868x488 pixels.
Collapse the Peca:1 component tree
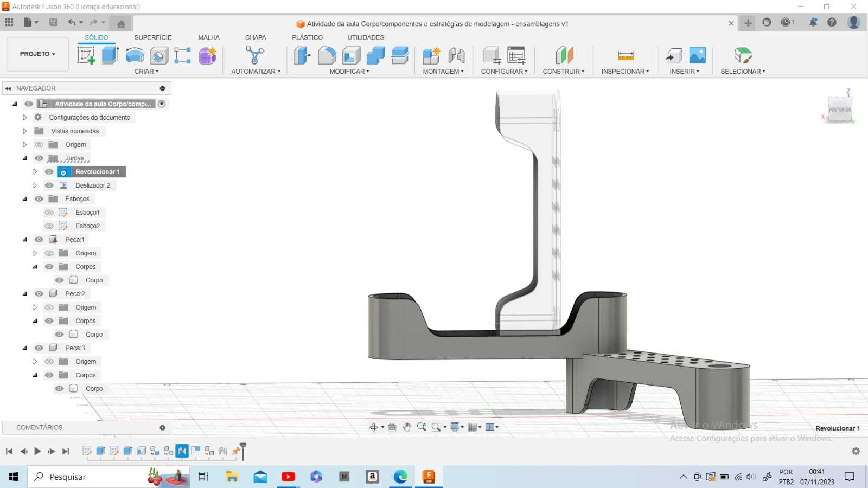pyautogui.click(x=24, y=240)
